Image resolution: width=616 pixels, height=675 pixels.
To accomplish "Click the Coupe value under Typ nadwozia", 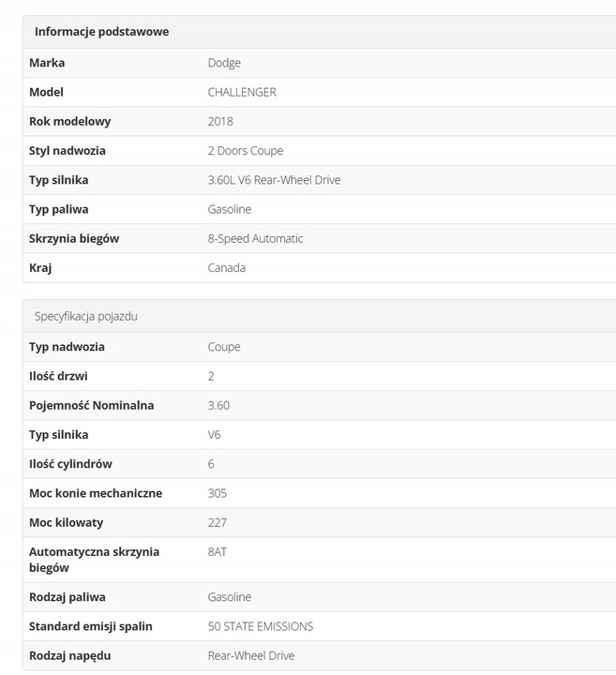I will point(224,347).
